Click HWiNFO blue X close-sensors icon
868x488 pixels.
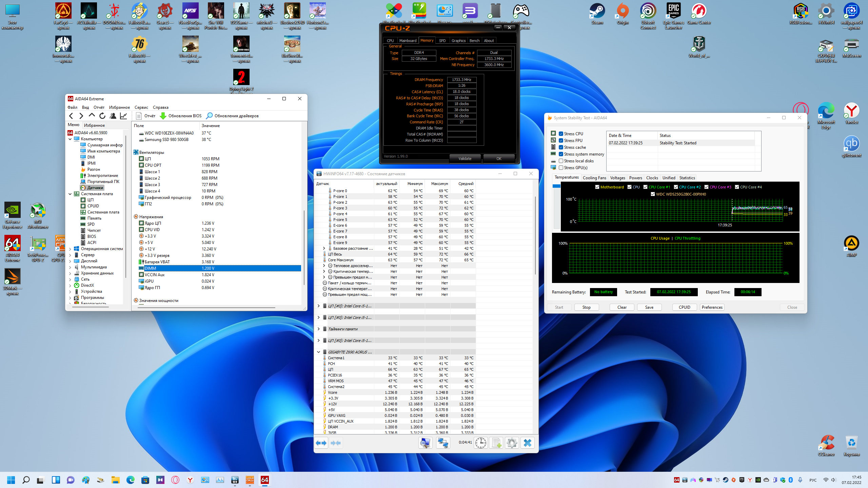pos(527,443)
